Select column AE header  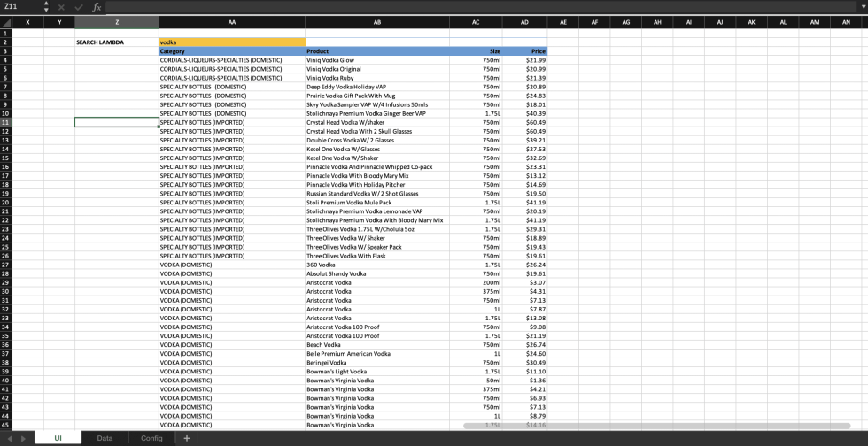click(x=563, y=22)
